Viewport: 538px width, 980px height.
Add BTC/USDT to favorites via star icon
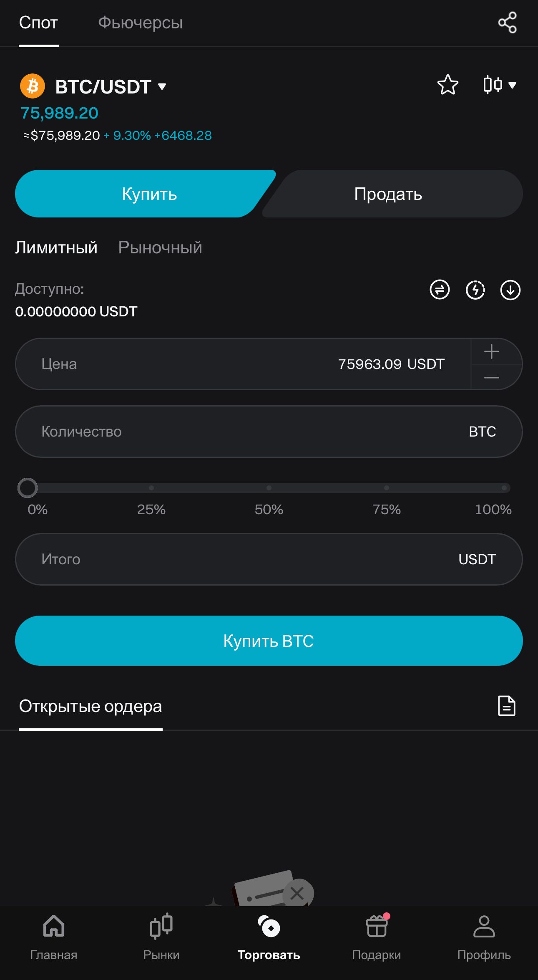click(x=448, y=85)
